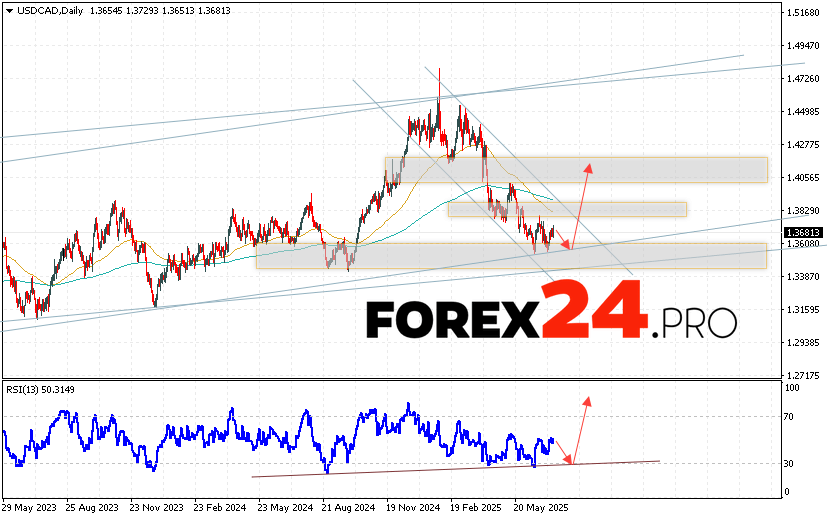827x519 pixels.
Task: Click the 1.27175 price axis label
Action: point(804,375)
